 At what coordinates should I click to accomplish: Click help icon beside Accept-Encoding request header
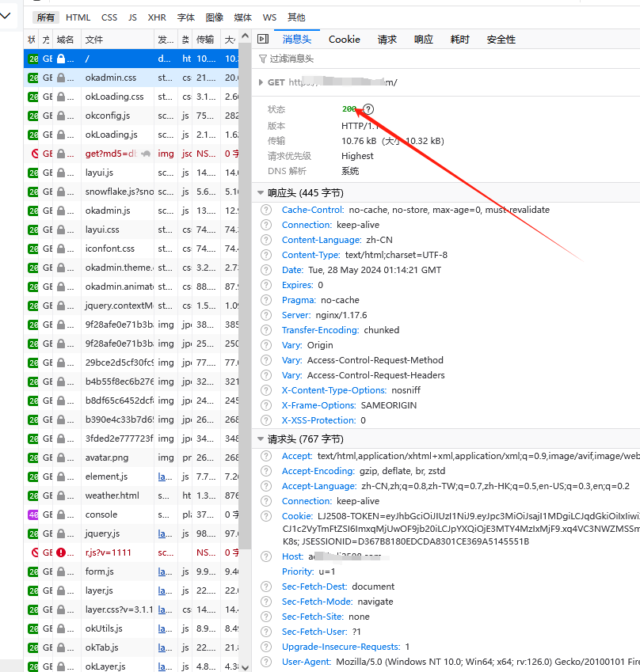[x=266, y=471]
